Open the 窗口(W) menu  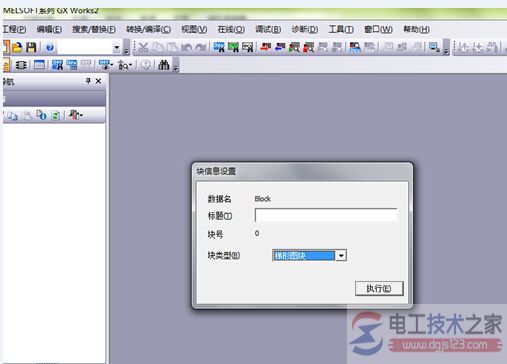[378, 29]
